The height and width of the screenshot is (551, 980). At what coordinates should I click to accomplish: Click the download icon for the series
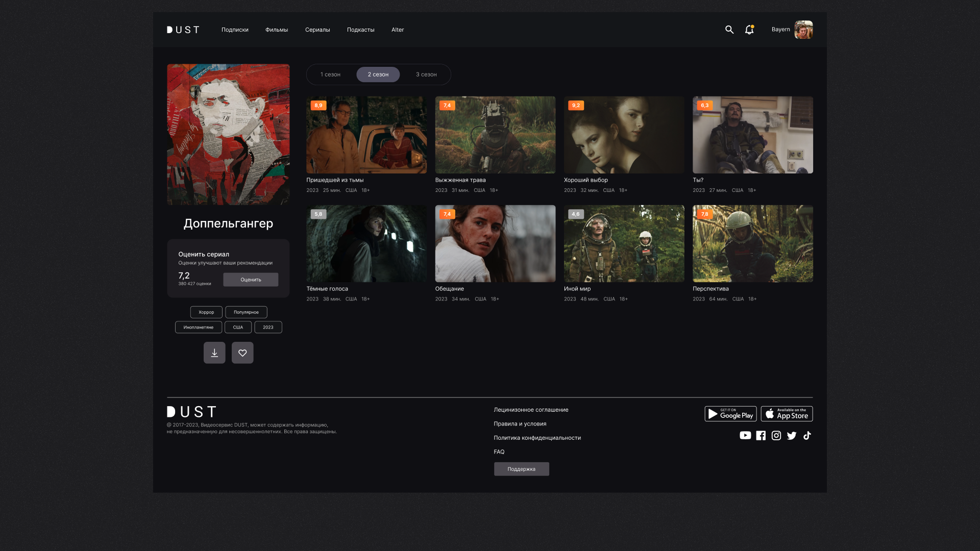(214, 353)
